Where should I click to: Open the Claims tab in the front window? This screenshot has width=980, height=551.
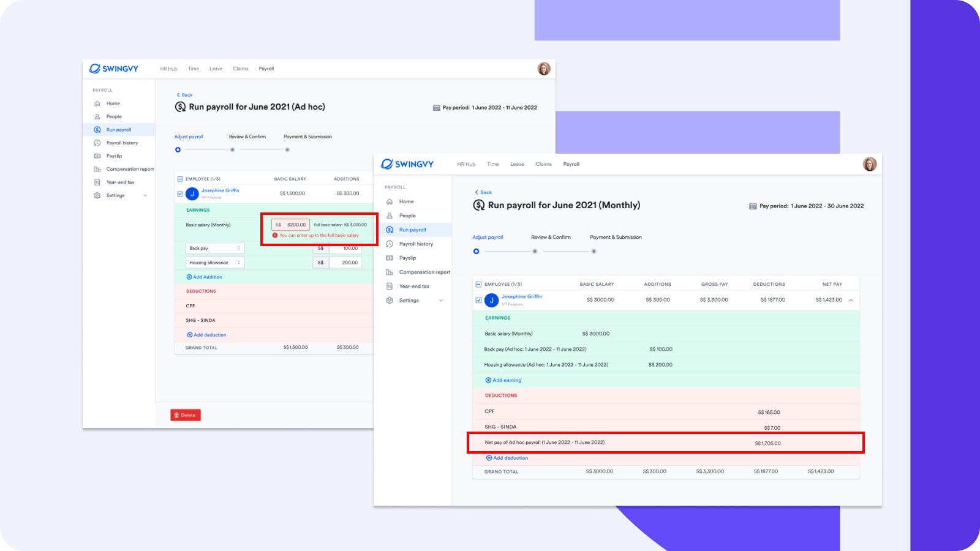(x=543, y=164)
